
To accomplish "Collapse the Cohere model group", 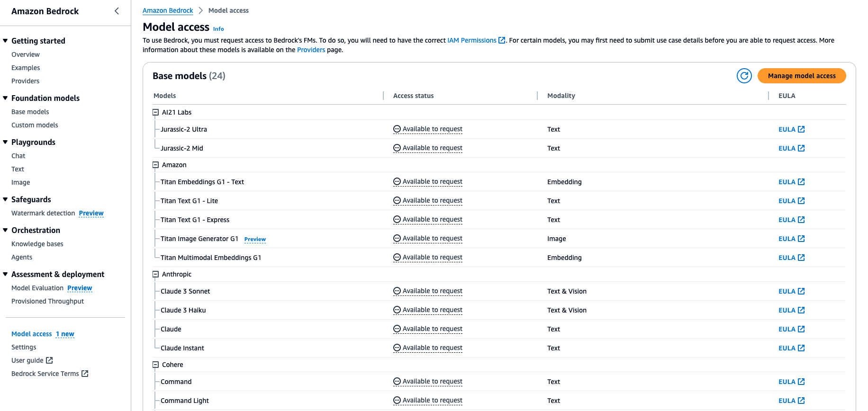I will [x=155, y=365].
